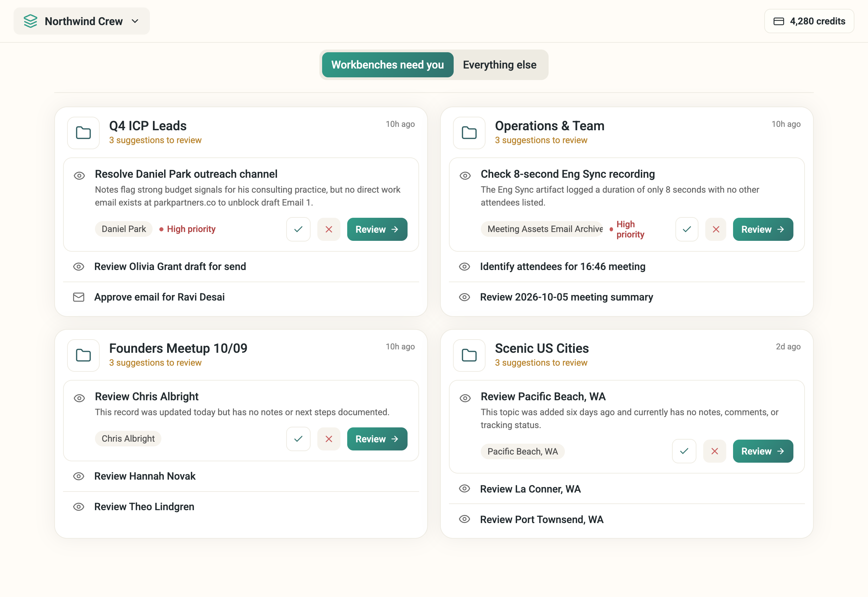Click the envelope icon for Ravi Desai email

pos(79,297)
